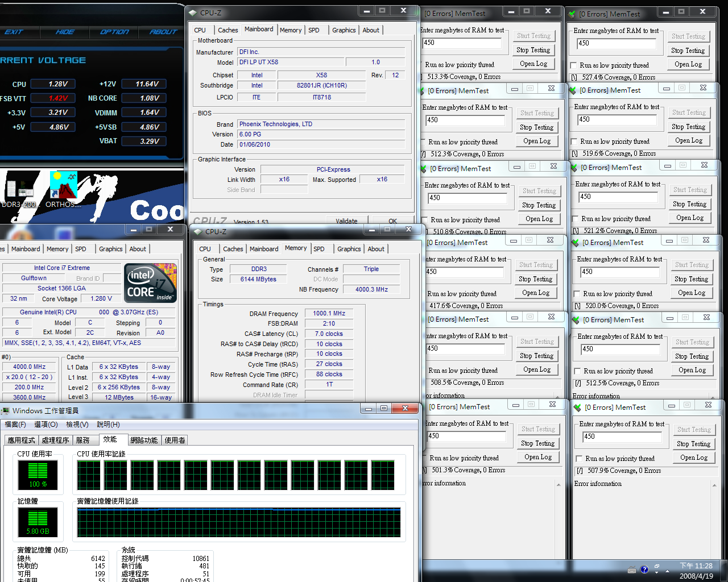
Task: Switch to Caches tab in CPU-Z Mainboard window
Action: [x=227, y=30]
